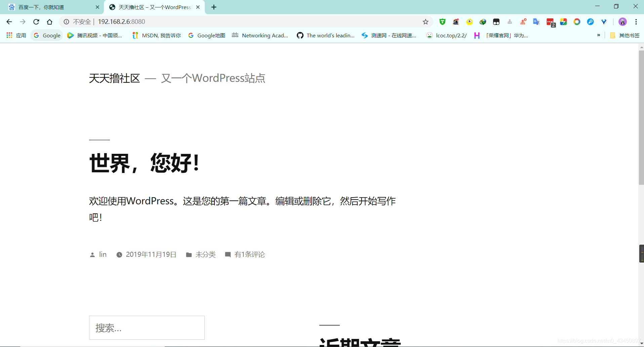Open the MSDN, 我告诉你 bookmark
This screenshot has width=644, height=347.
[x=157, y=35]
